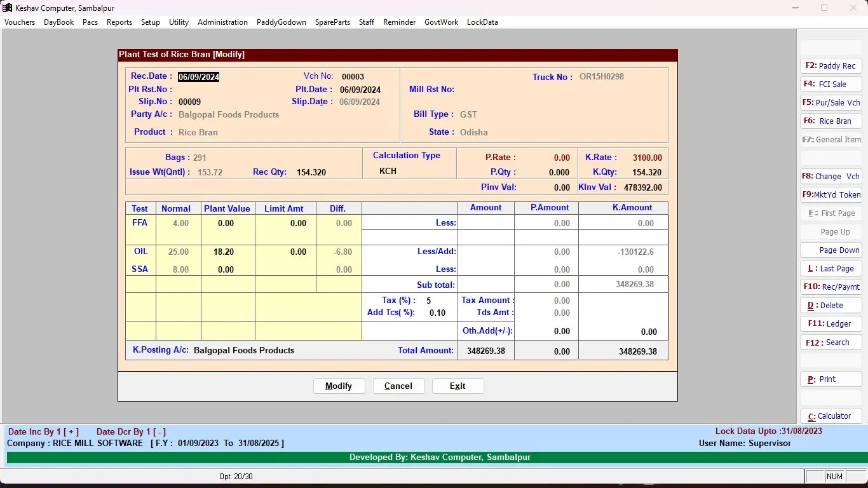Click the Modify button
Image resolution: width=868 pixels, height=488 pixels.
point(339,386)
